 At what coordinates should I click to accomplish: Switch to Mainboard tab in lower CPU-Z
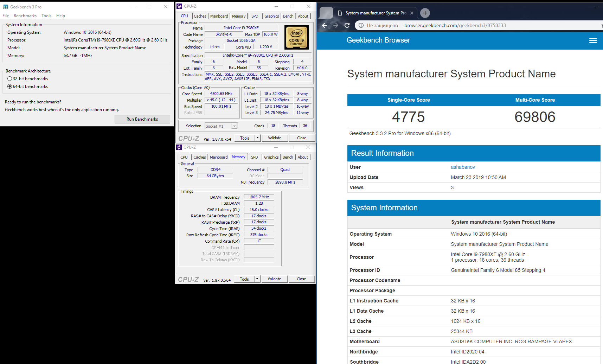point(219,157)
